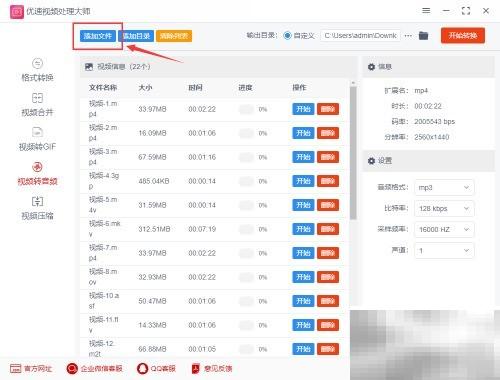Click the 设置 panel gear icon

click(371, 161)
